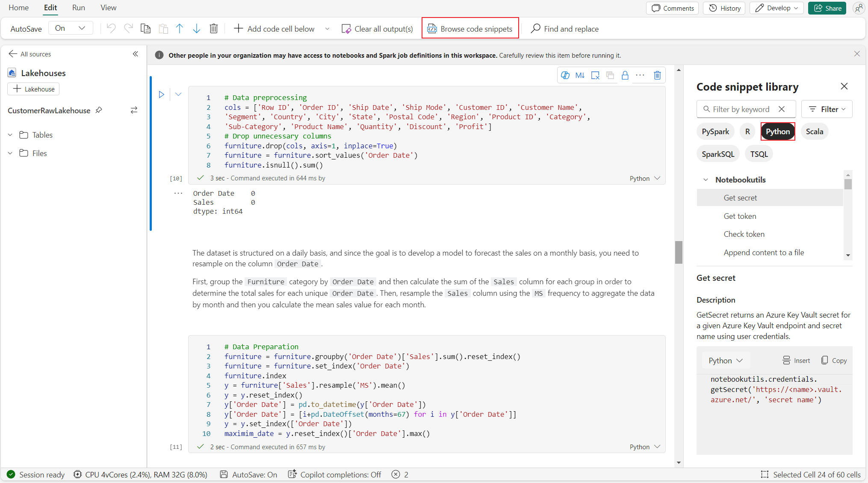Open the AutoSave On dropdown
The height and width of the screenshot is (483, 868).
71,28
